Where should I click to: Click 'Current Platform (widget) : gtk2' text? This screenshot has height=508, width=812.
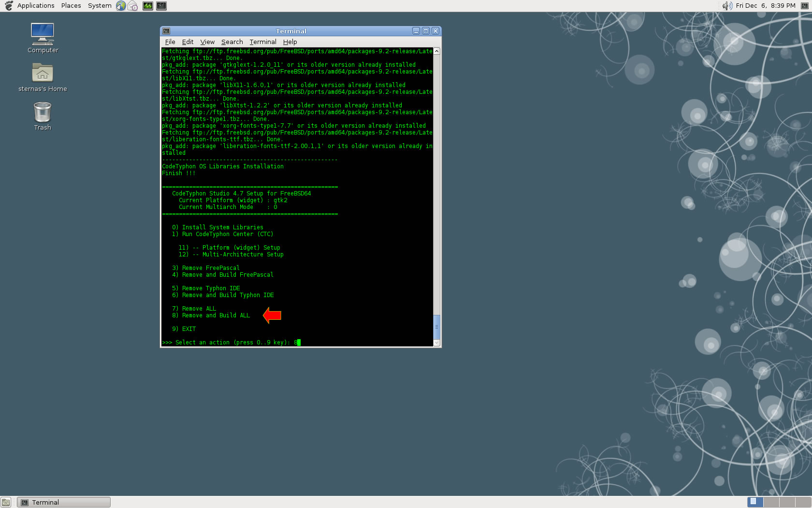tap(233, 200)
